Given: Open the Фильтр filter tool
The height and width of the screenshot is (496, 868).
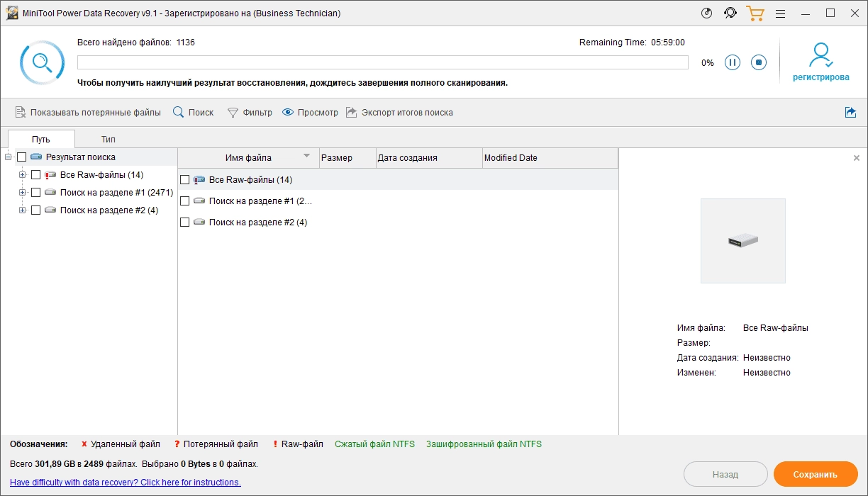Looking at the screenshot, I should point(250,113).
